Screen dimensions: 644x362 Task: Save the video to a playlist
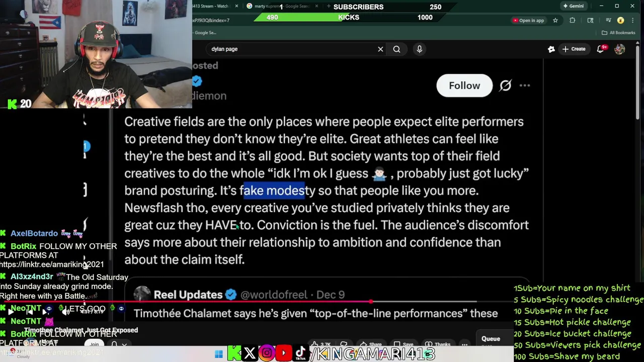tap(404, 344)
